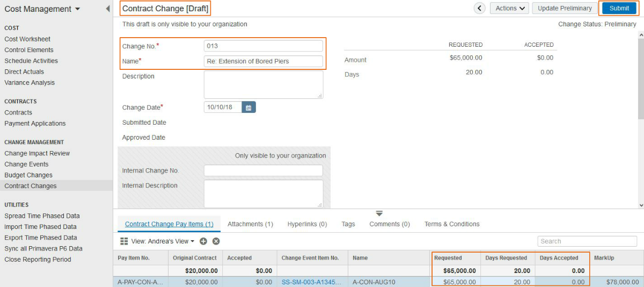Sort by Original Contract column header
Viewport: 644px width, 287px height.
195,258
